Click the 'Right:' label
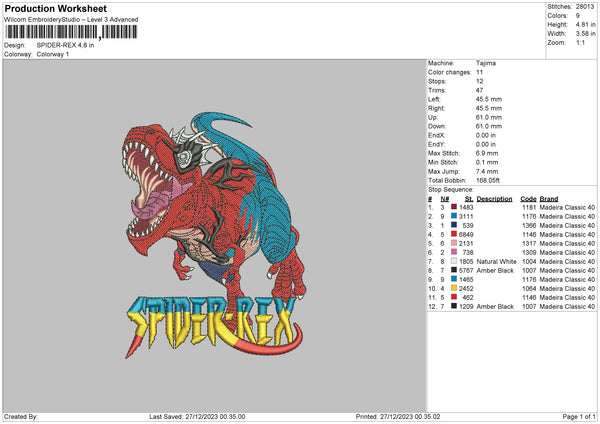The image size is (600, 424). click(436, 108)
